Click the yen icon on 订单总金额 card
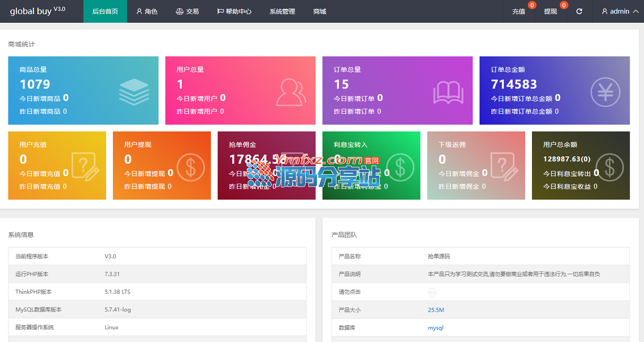The image size is (644, 342). (x=605, y=92)
